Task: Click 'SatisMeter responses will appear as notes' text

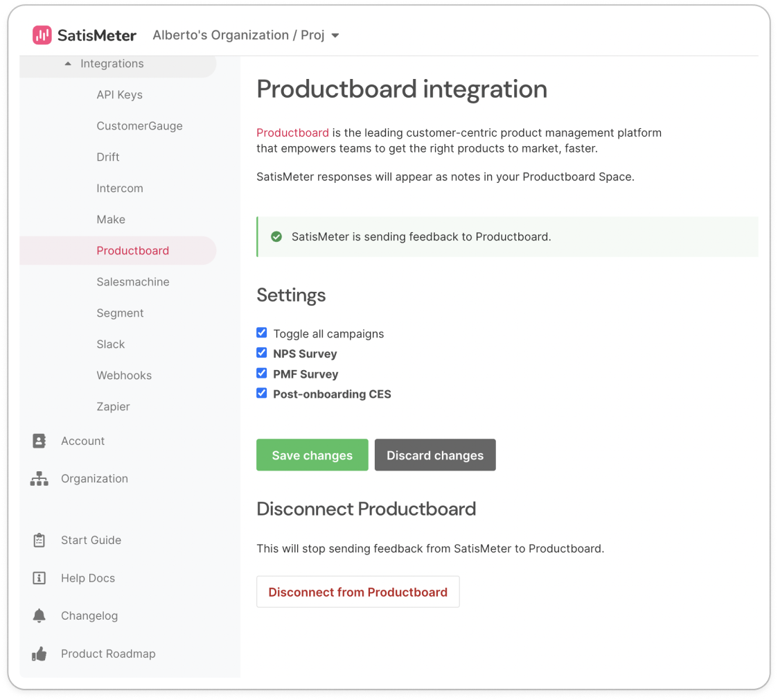Action: point(445,177)
